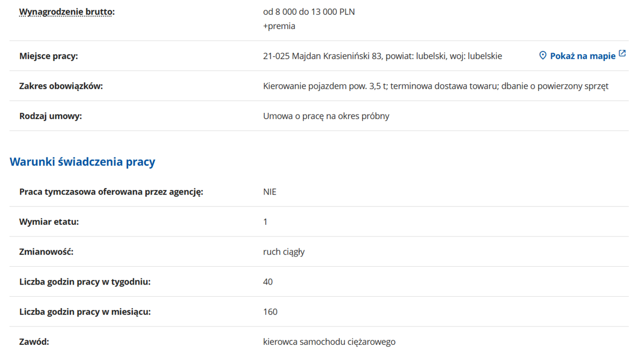Click the salary range "od 8 000 do 13 000 PLN"
The height and width of the screenshot is (351, 644).
pyautogui.click(x=309, y=12)
